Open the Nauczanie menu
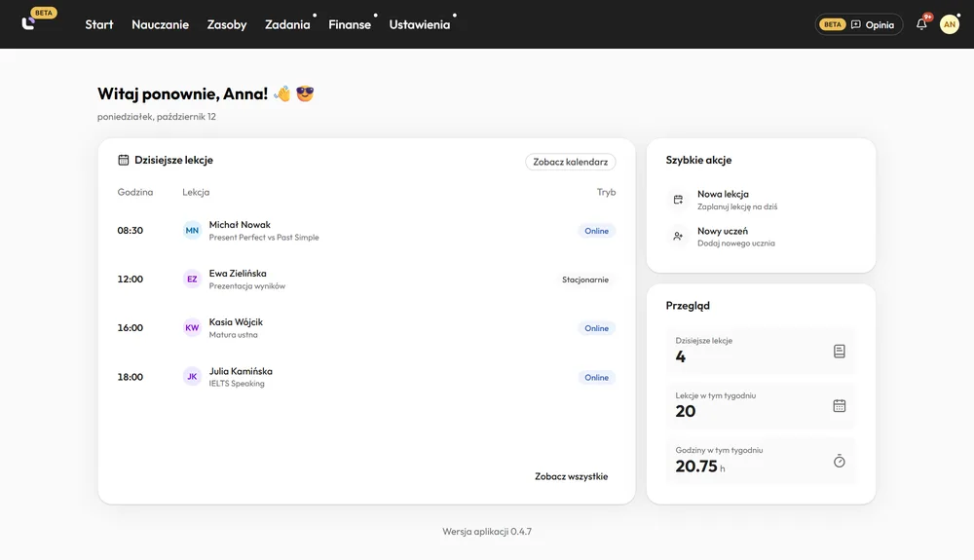The height and width of the screenshot is (560, 974). point(161,24)
